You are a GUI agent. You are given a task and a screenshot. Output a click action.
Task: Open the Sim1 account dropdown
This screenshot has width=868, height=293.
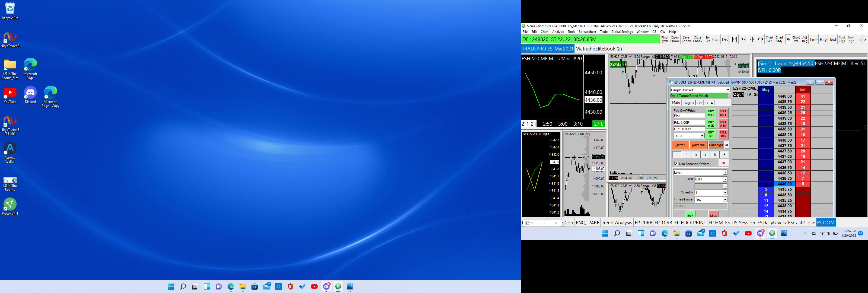click(x=702, y=136)
